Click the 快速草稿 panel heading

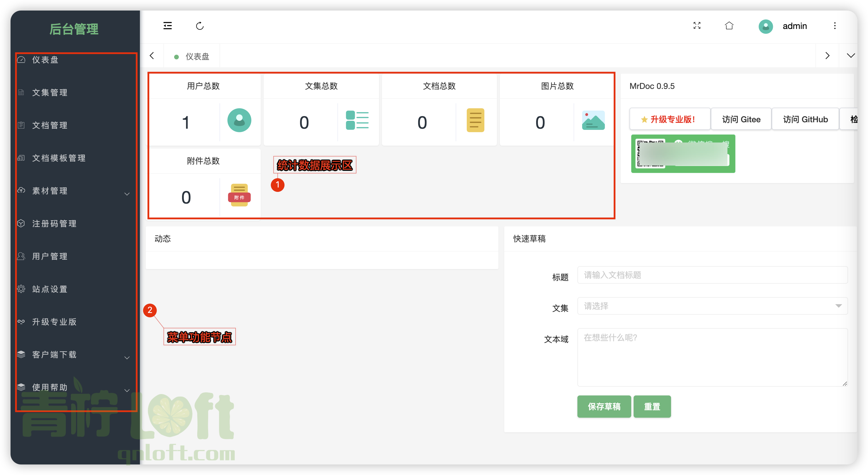pyautogui.click(x=529, y=238)
